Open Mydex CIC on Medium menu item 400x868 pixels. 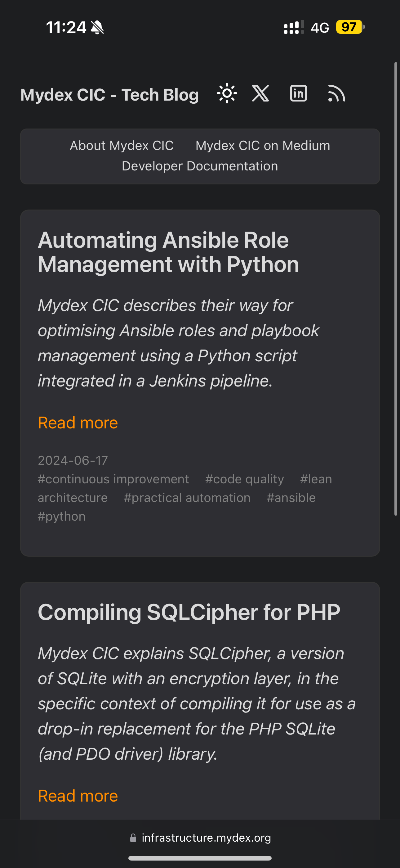pos(263,146)
